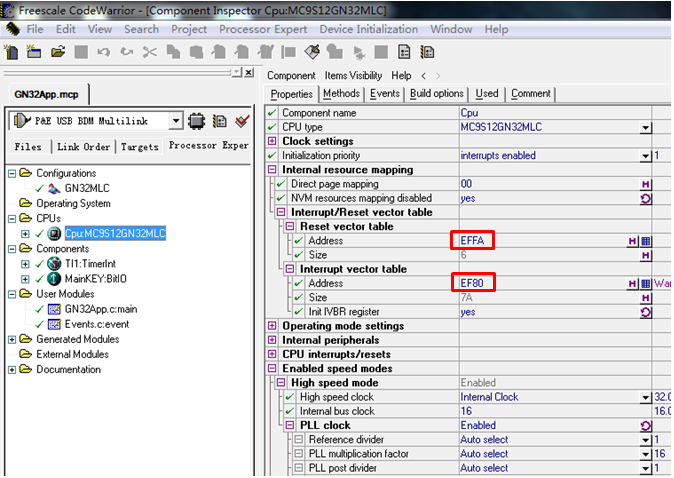Image resolution: width=674 pixels, height=478 pixels.
Task: Open the High speed clock source dropdown
Action: click(x=646, y=397)
